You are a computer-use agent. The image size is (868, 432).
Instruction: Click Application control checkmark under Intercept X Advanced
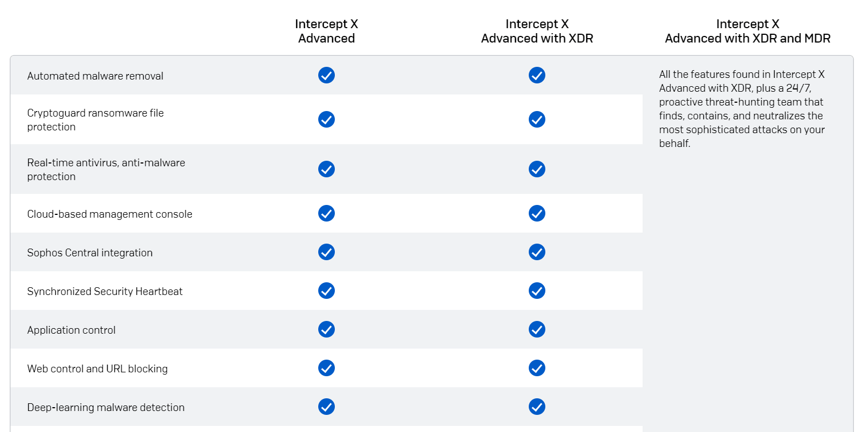(x=327, y=329)
